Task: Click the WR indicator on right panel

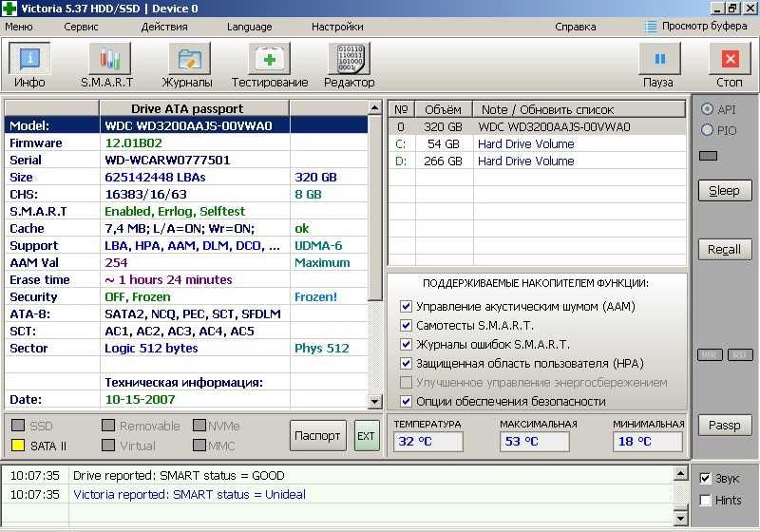Action: [x=710, y=355]
